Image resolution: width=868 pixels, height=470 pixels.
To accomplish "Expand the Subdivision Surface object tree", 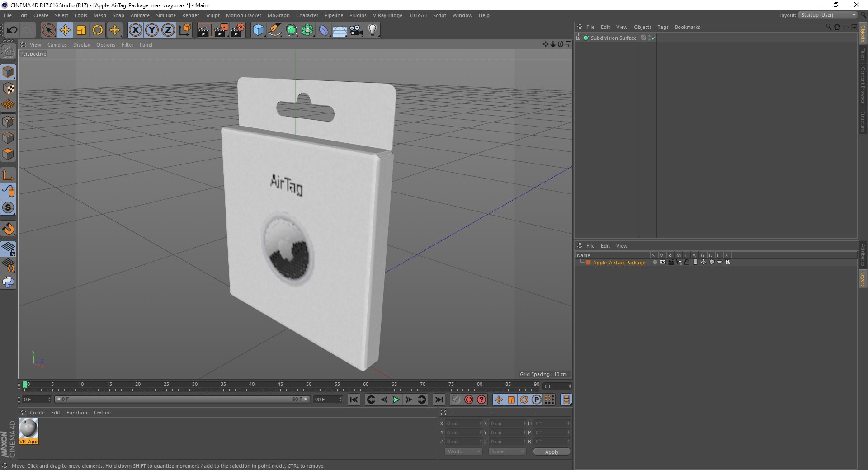I will pyautogui.click(x=579, y=38).
